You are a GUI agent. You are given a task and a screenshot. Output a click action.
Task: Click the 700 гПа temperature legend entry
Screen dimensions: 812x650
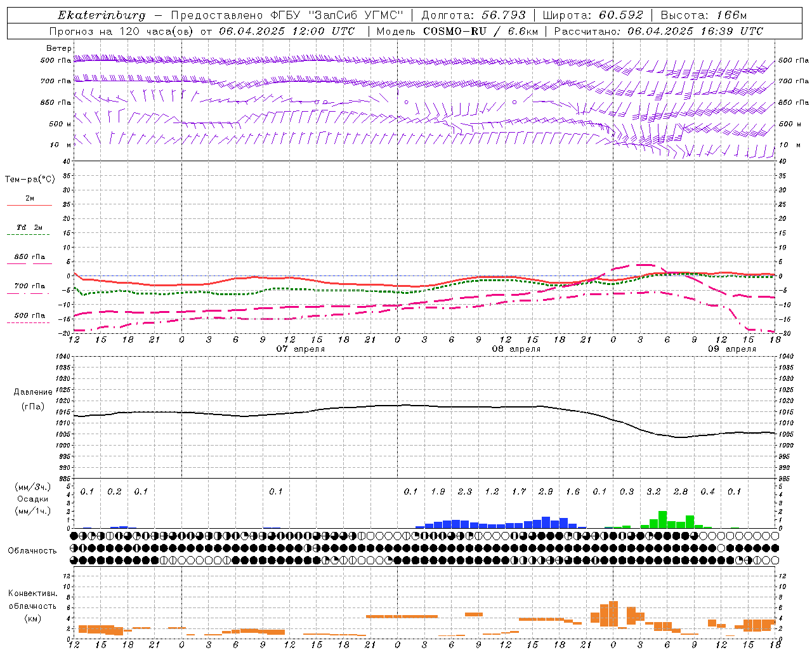coord(29,288)
